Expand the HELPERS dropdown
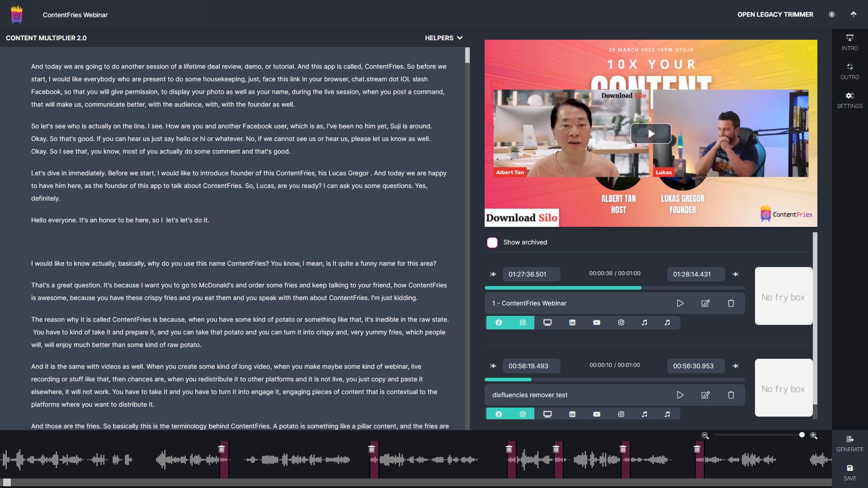The width and height of the screenshot is (868, 488). 443,38
